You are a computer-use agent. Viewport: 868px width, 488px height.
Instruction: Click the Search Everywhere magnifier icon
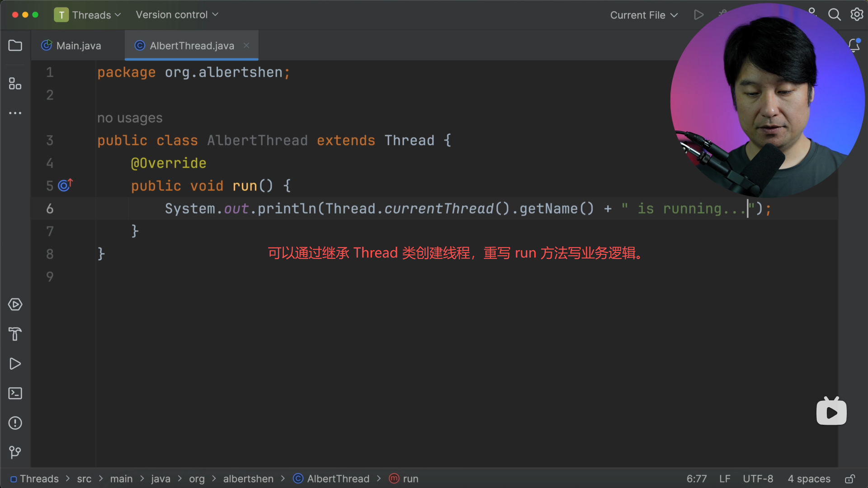pos(834,15)
